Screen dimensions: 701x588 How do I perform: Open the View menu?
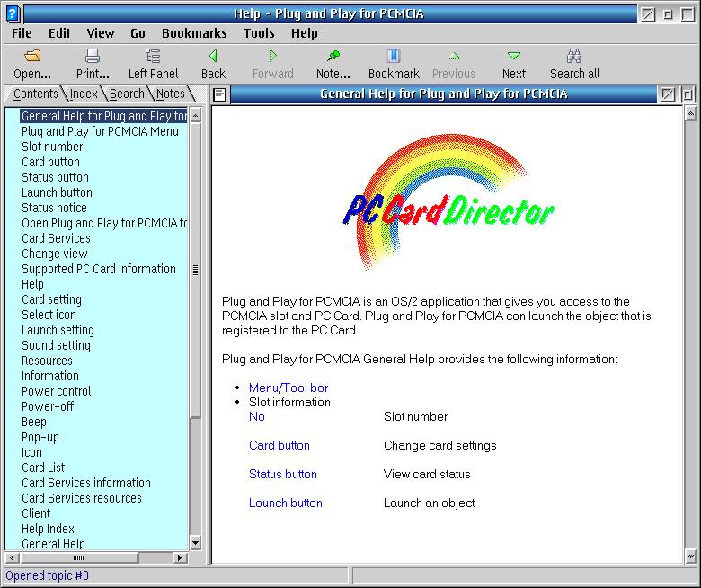tap(100, 33)
